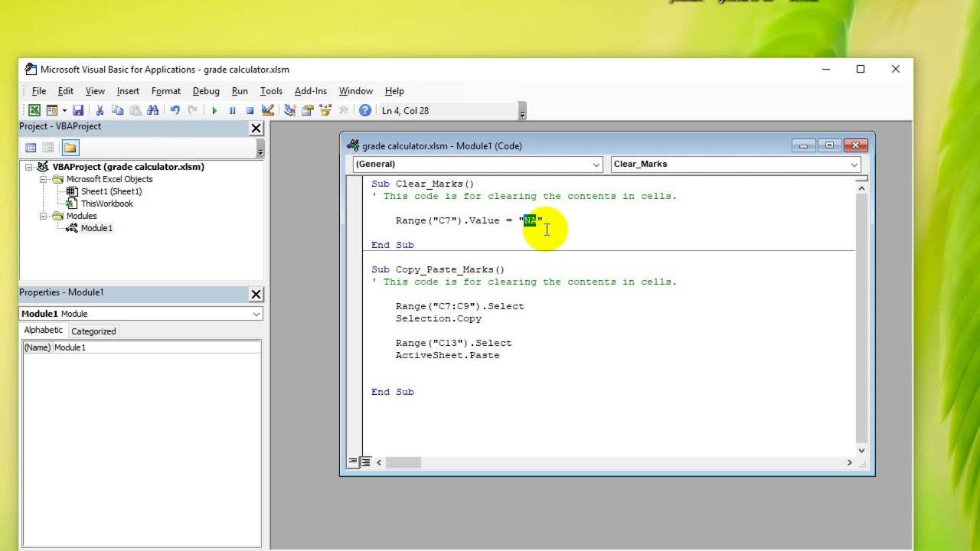Viewport: 980px width, 551px height.
Task: Open Object Browser from the toolbar
Action: pyautogui.click(x=325, y=110)
